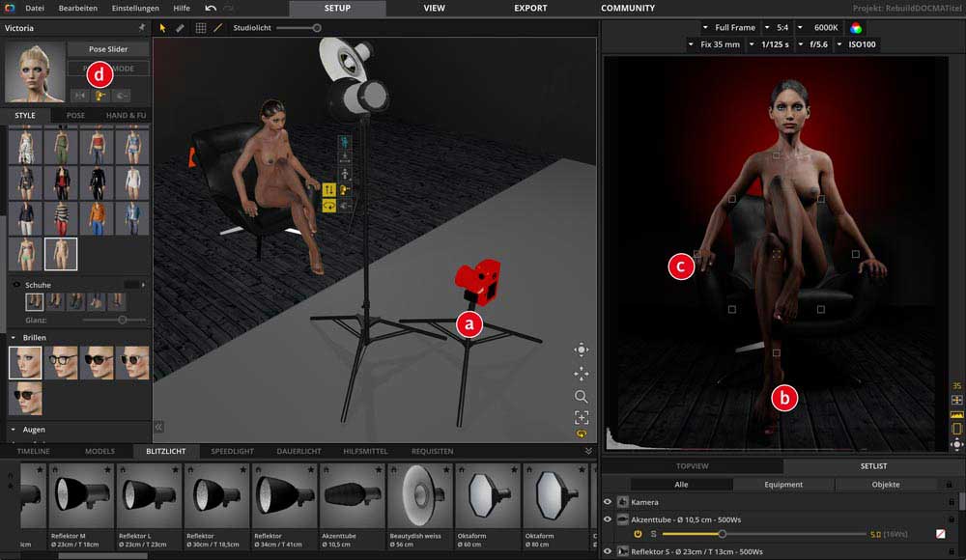Open the RGB color wheel settings

point(856,28)
